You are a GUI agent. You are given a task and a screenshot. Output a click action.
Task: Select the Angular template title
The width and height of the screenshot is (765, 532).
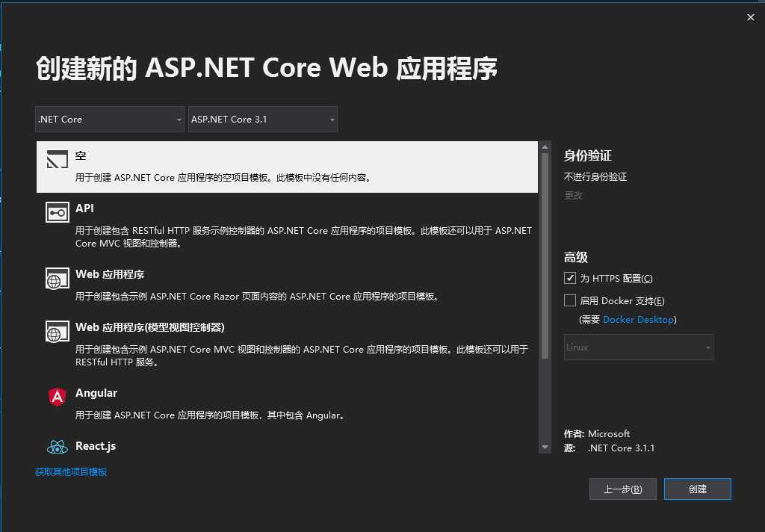[96, 393]
